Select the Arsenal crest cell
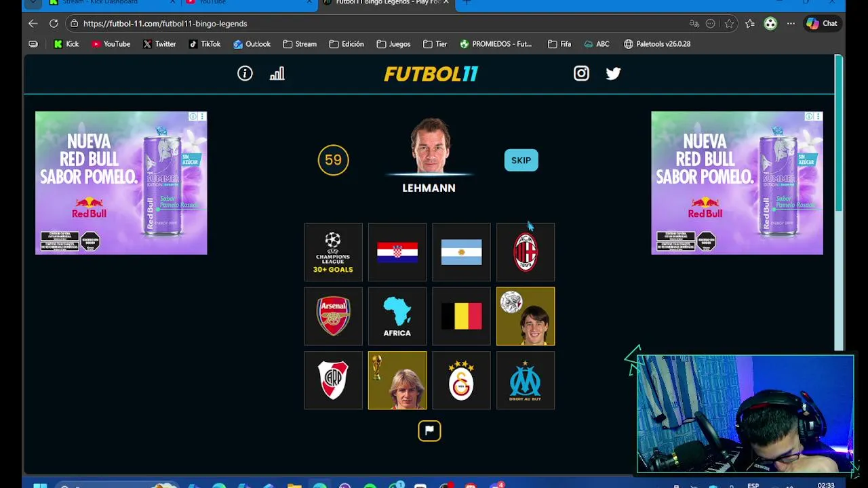Screen dimensions: 868x488 pyautogui.click(x=333, y=317)
